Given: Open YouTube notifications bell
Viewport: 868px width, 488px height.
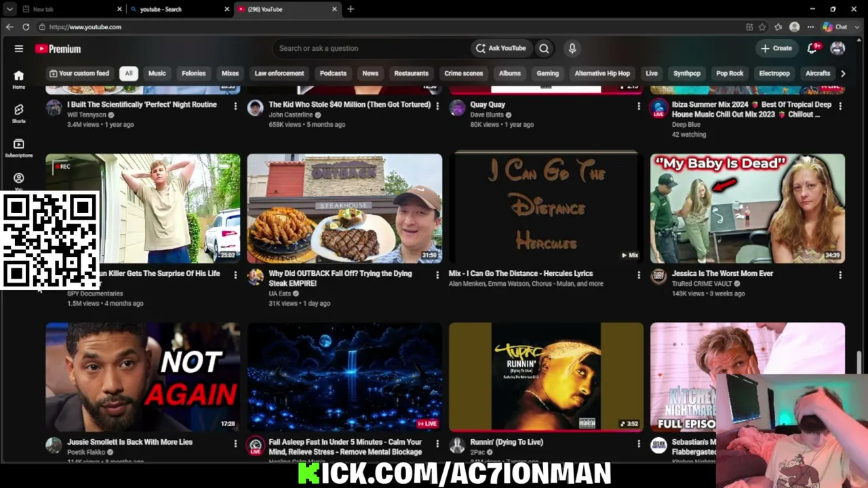Looking at the screenshot, I should (x=812, y=48).
